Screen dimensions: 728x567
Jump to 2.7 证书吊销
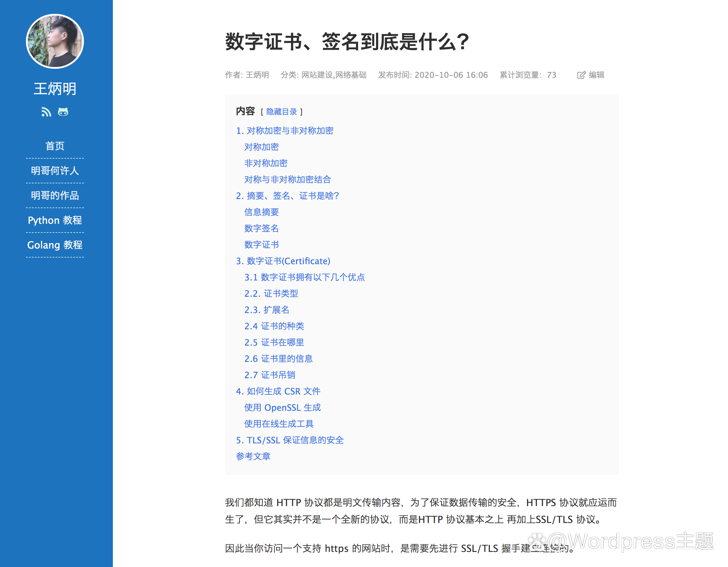270,375
